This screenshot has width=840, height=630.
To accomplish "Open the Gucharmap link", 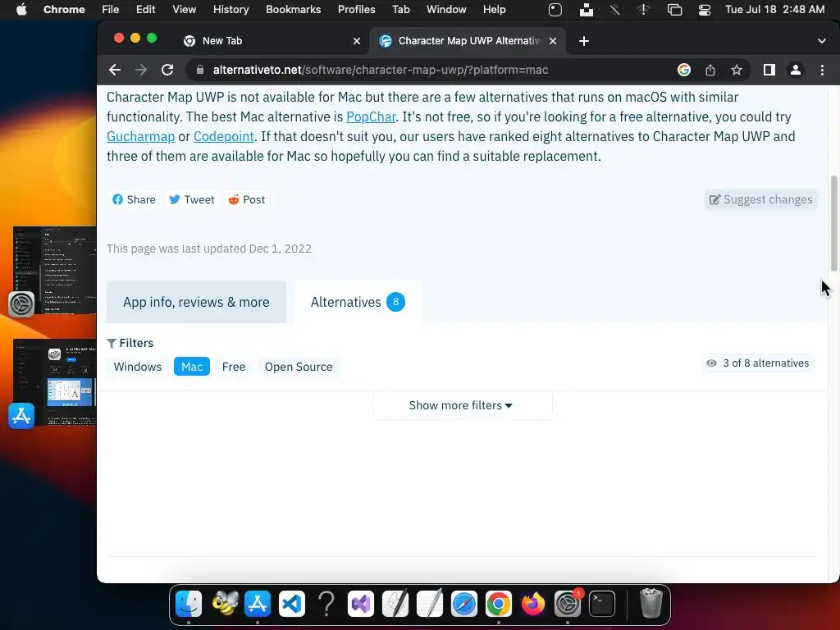I will (141, 137).
